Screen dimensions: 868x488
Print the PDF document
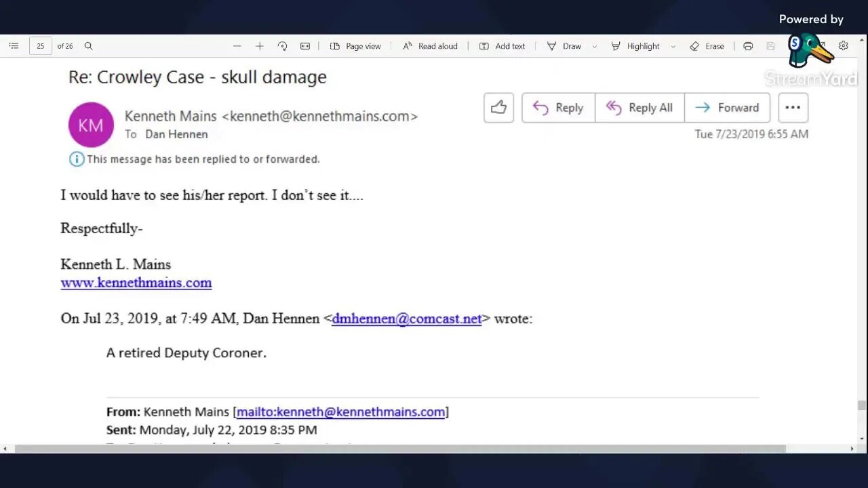748,46
